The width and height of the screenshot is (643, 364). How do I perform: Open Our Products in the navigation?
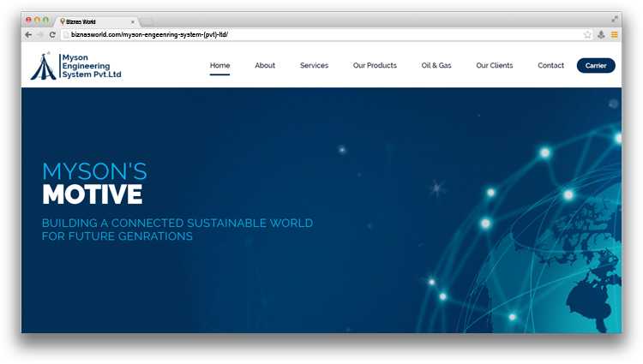pos(375,66)
